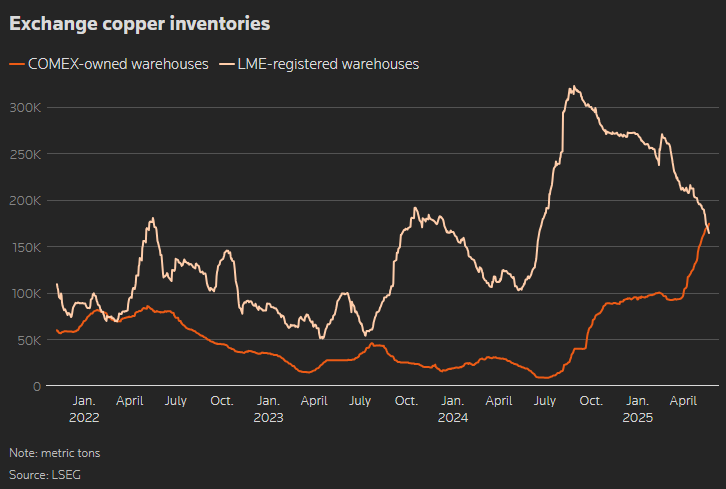Select the 300K y-axis label

(x=28, y=107)
